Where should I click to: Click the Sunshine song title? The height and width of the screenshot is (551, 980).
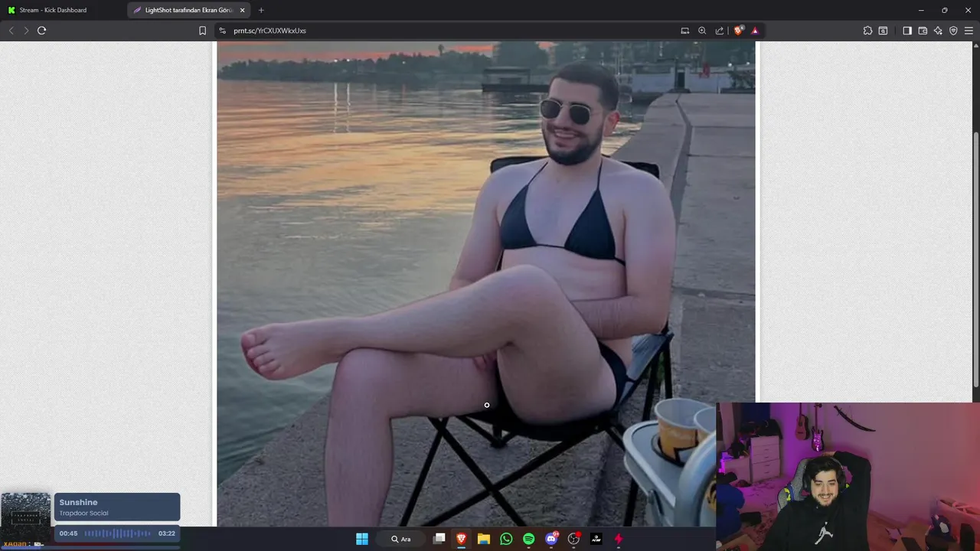pos(78,502)
